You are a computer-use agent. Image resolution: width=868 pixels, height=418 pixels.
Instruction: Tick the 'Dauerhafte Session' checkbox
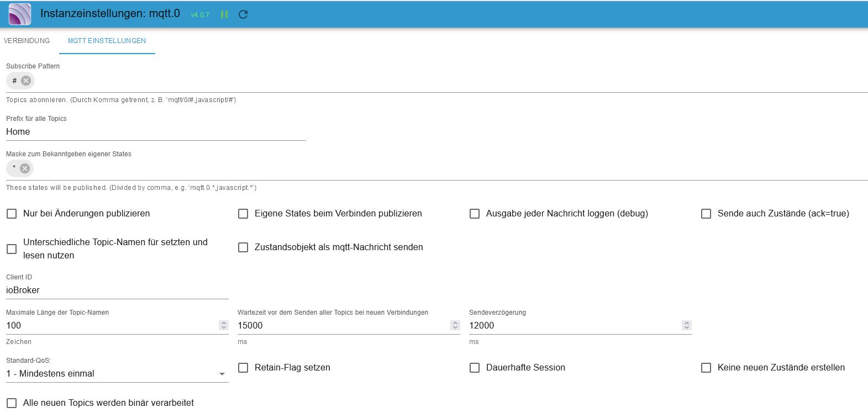click(x=475, y=368)
